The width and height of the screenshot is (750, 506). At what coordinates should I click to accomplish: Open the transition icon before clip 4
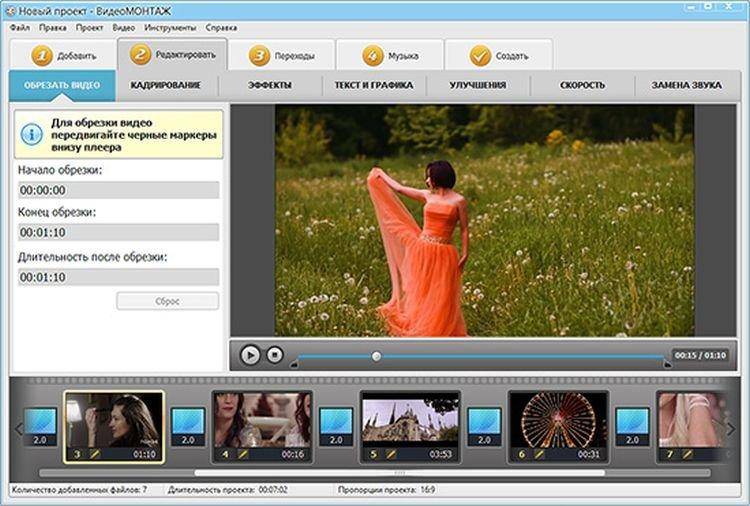coord(188,427)
